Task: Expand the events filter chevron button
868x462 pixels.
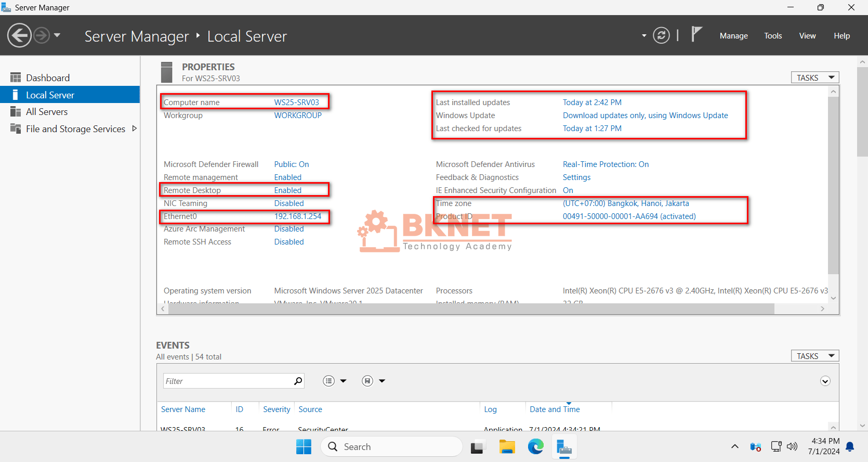Action: [825, 381]
